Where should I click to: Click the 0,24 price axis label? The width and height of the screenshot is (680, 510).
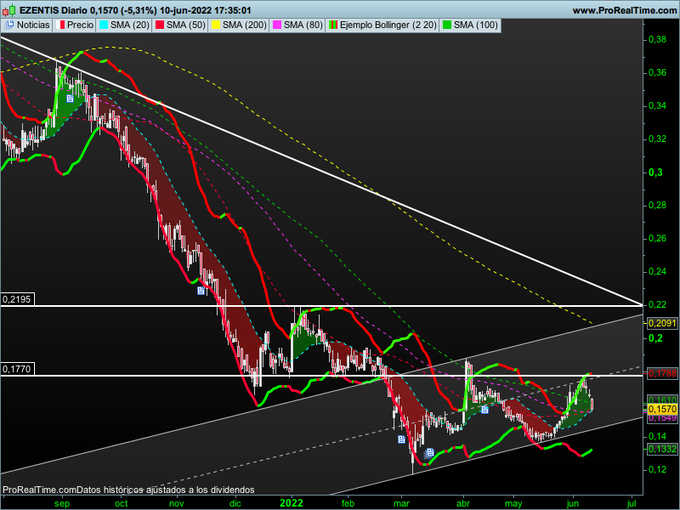[x=657, y=271]
